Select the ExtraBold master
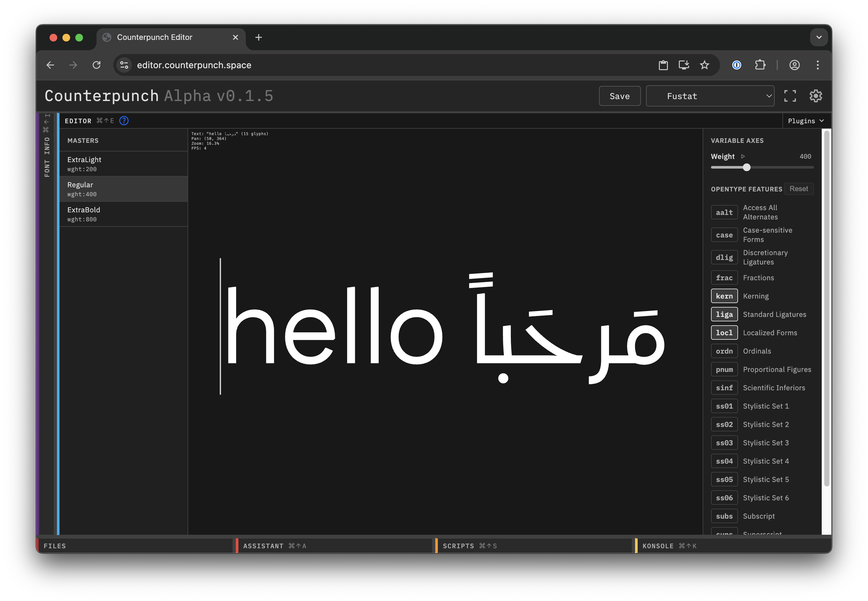The height and width of the screenshot is (601, 868). [124, 214]
